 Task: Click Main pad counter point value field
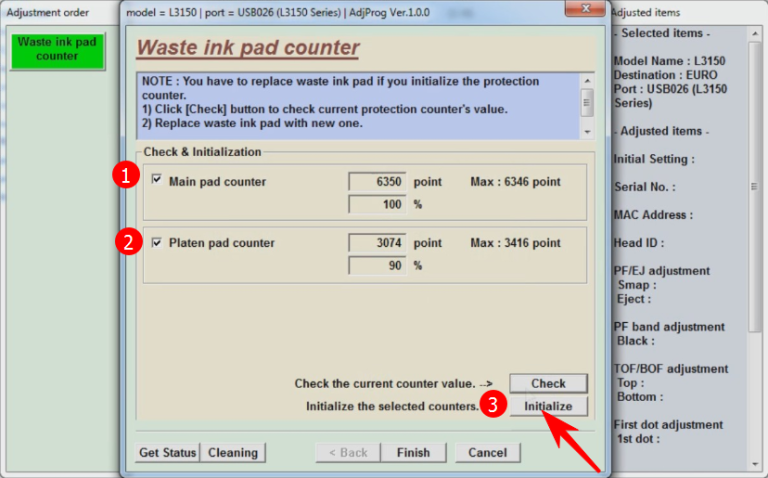[377, 182]
